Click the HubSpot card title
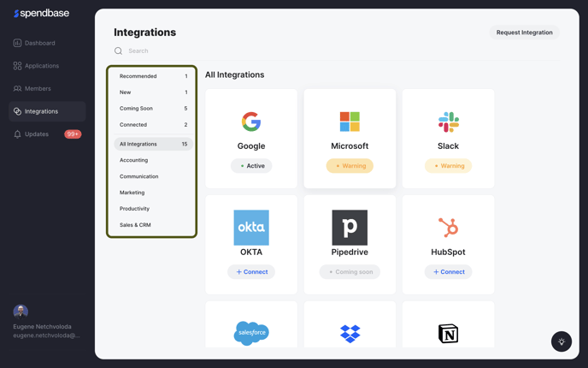 tap(448, 252)
